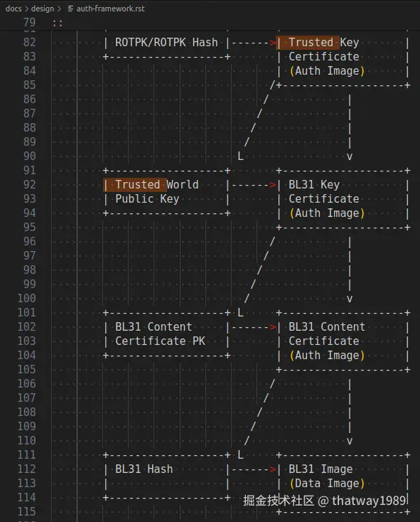Click '(Auth Image)' text on line 104
The width and height of the screenshot is (420, 522).
(327, 356)
